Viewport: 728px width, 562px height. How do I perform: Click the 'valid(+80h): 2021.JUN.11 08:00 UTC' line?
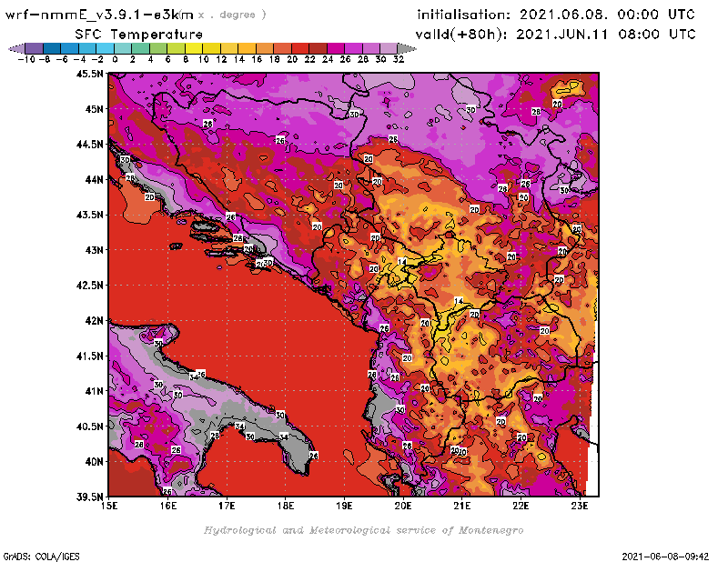(555, 35)
